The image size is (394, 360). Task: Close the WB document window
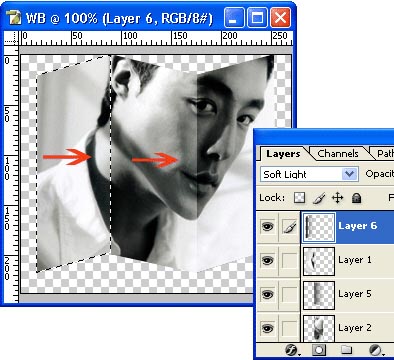pyautogui.click(x=280, y=18)
